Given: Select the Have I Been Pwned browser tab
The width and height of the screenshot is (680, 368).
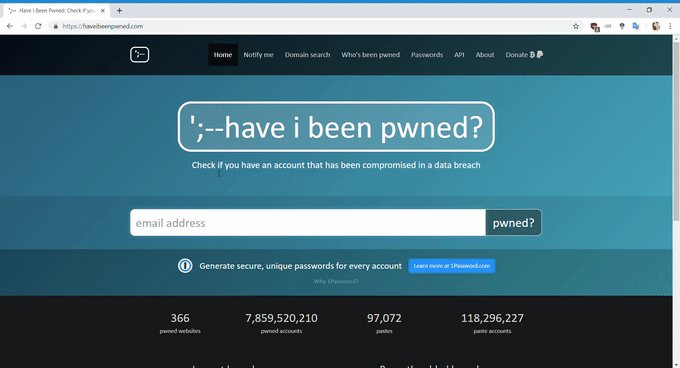Looking at the screenshot, I should coord(56,10).
